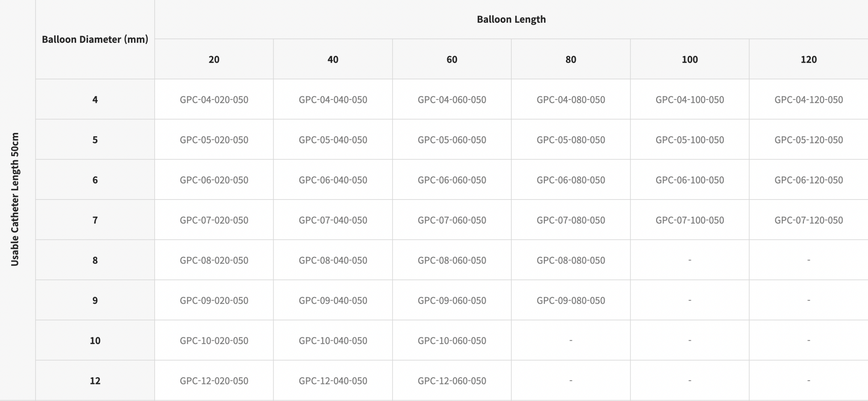Select product code GPC-07-080-050
868x401 pixels.
click(x=571, y=220)
